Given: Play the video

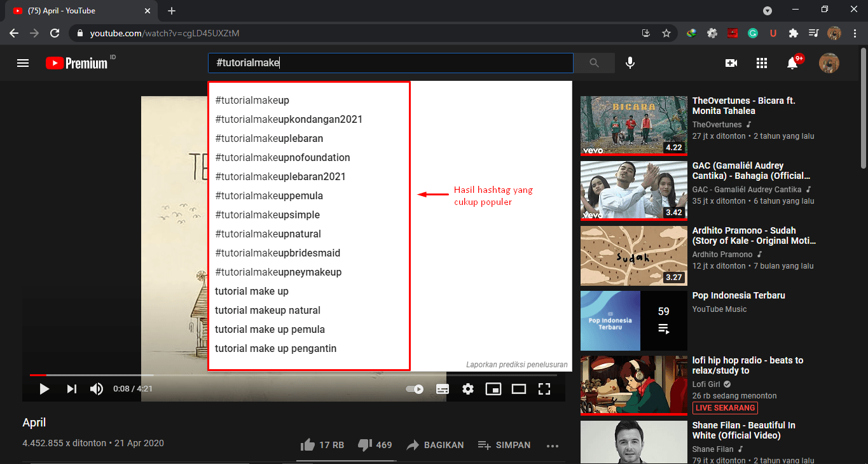Looking at the screenshot, I should pos(44,389).
